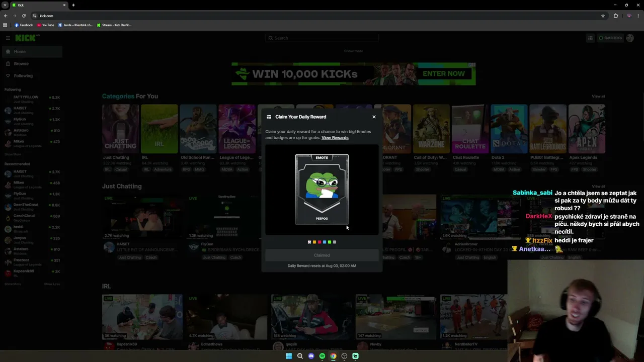Image resolution: width=644 pixels, height=362 pixels.
Task: Open CzechCloud in Recommended list
Action: click(x=32, y=218)
